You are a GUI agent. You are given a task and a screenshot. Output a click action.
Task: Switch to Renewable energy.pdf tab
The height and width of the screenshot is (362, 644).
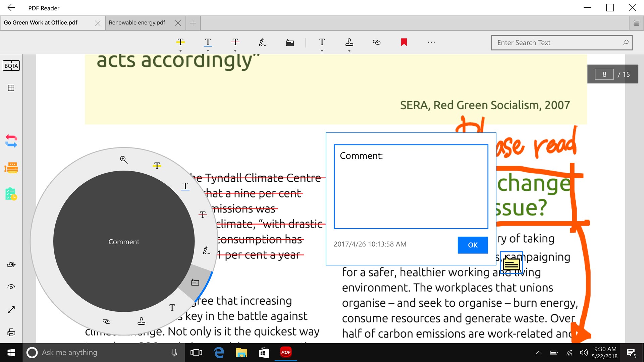coord(137,23)
